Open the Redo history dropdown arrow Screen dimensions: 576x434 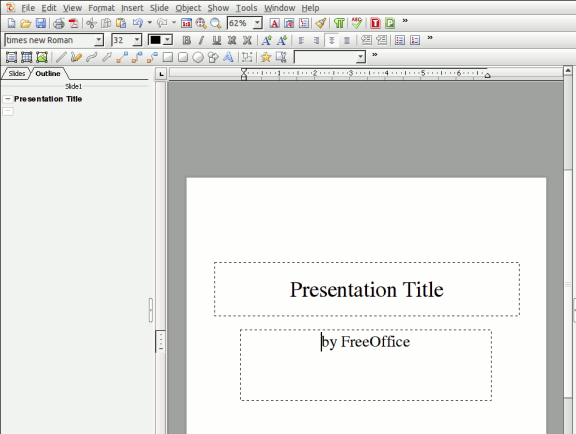pyautogui.click(x=174, y=23)
